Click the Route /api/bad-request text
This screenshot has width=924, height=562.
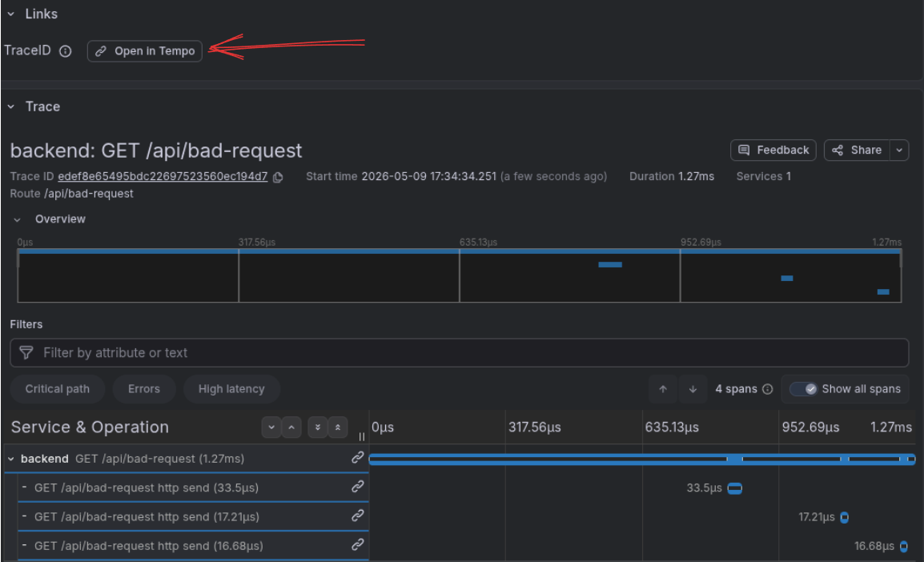point(71,193)
